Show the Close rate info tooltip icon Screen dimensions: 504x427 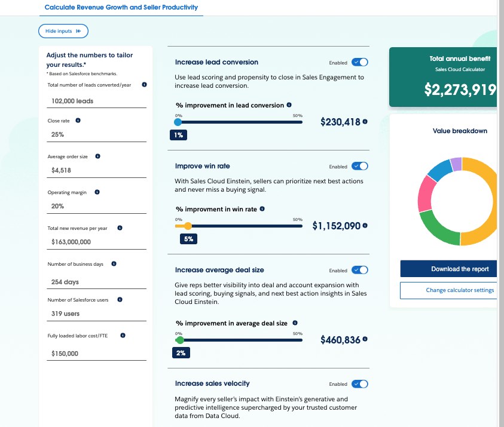(78, 121)
